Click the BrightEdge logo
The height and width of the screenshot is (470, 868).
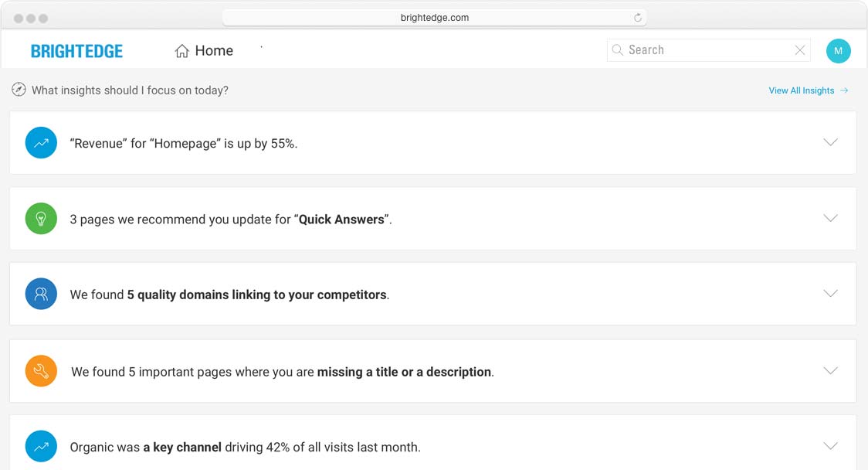(76, 51)
